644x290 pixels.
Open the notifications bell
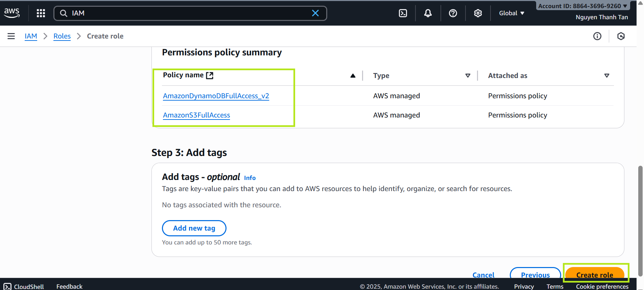pyautogui.click(x=428, y=13)
